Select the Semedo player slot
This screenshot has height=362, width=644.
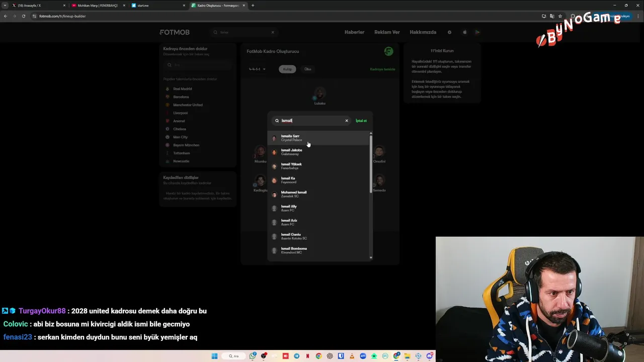[x=379, y=183]
